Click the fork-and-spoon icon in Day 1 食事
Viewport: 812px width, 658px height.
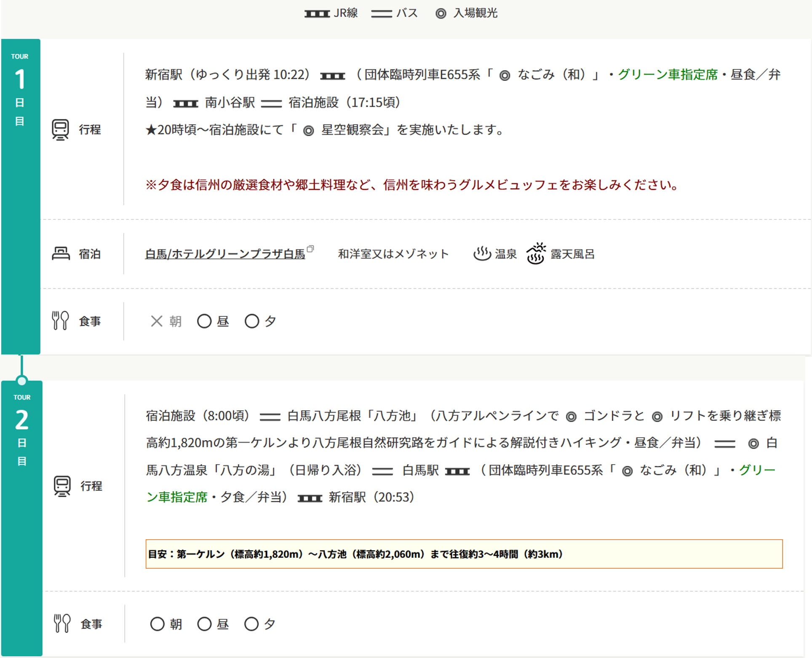pyautogui.click(x=60, y=321)
